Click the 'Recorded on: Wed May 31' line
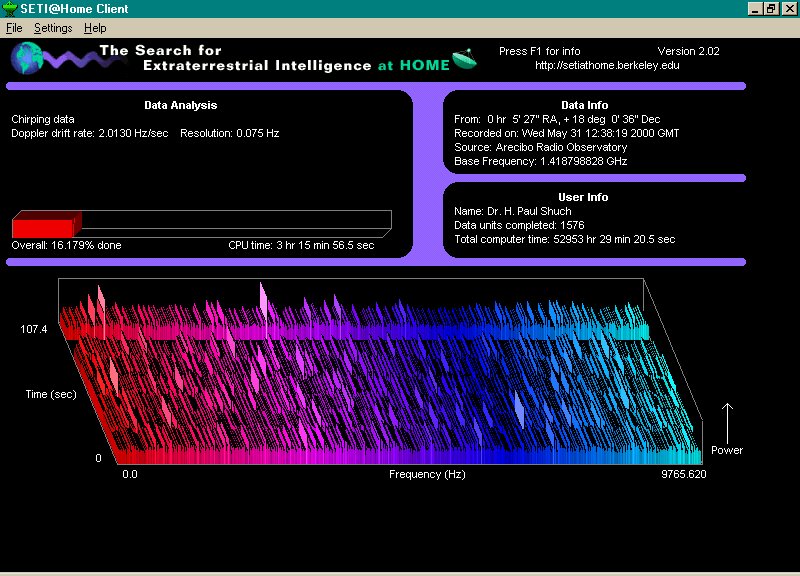Screen dimensions: 800x576 [567, 133]
